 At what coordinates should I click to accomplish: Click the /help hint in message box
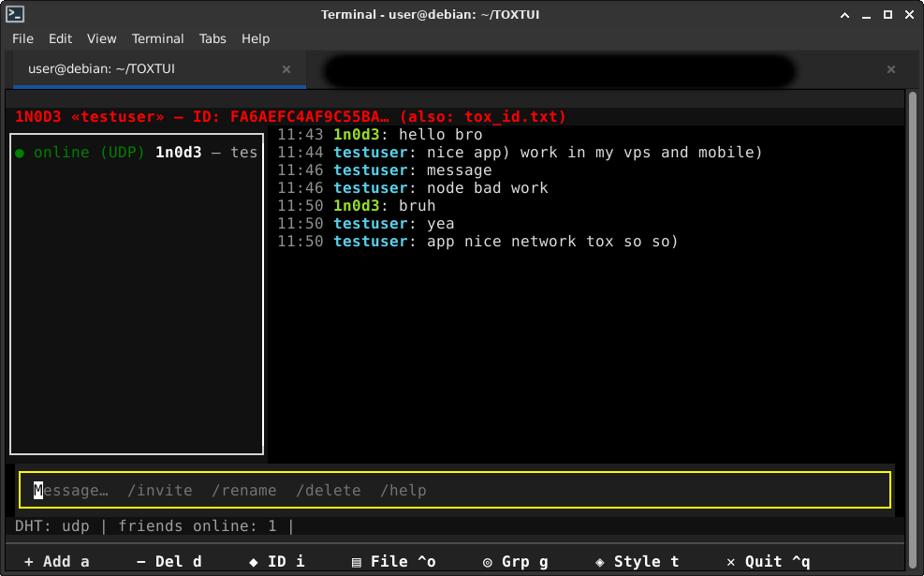click(x=403, y=491)
